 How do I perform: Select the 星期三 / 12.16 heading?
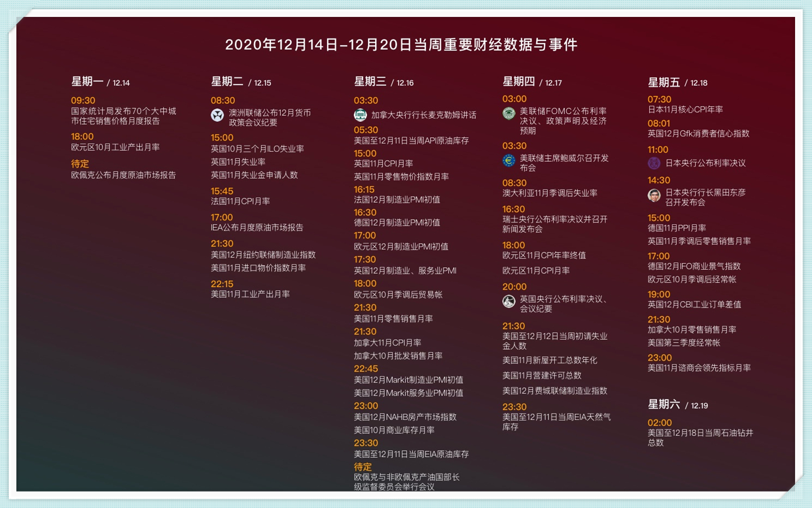(383, 82)
